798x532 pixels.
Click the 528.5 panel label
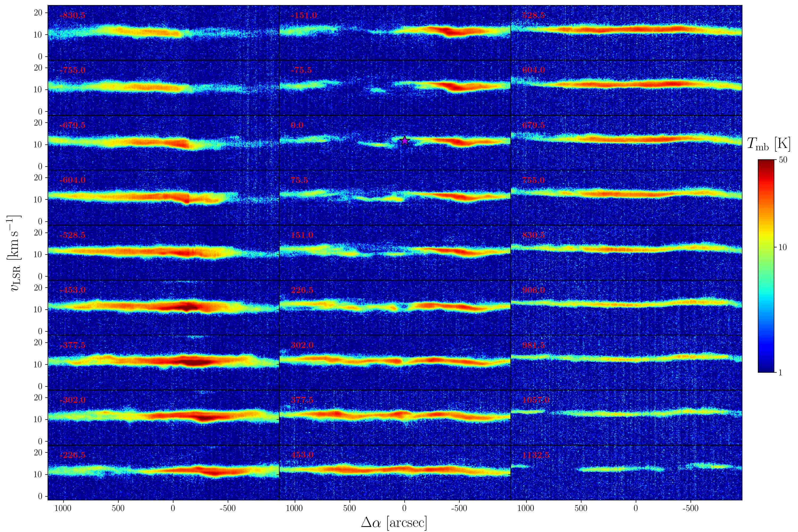click(533, 15)
